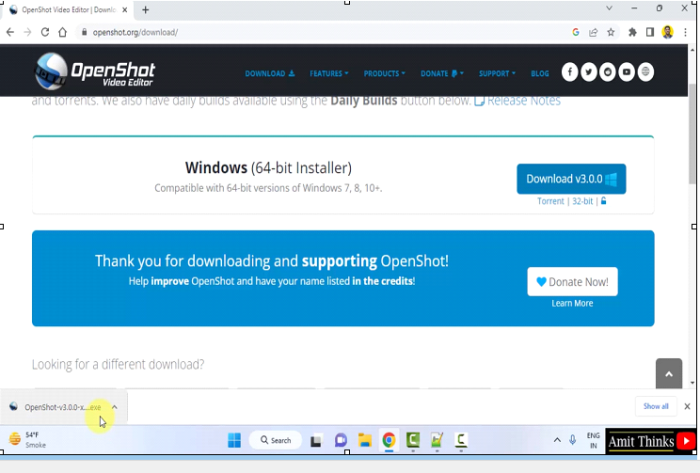Open the Torrent download link
This screenshot has width=700, height=473.
pyautogui.click(x=550, y=201)
